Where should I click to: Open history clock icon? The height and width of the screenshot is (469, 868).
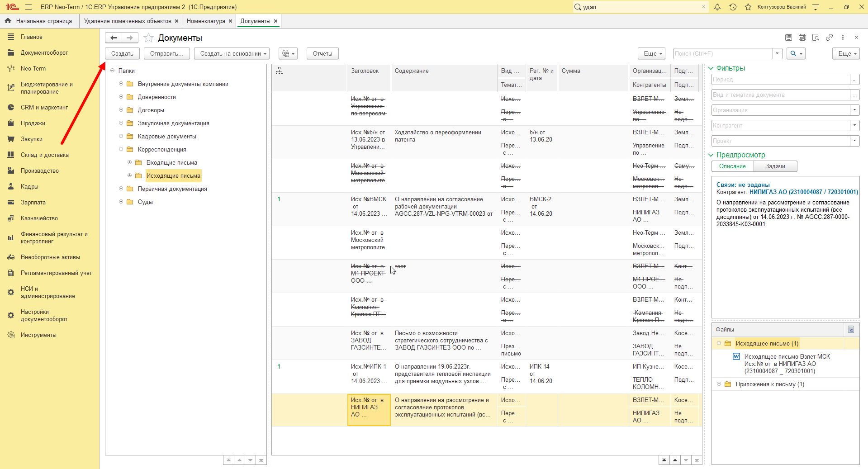click(x=733, y=7)
